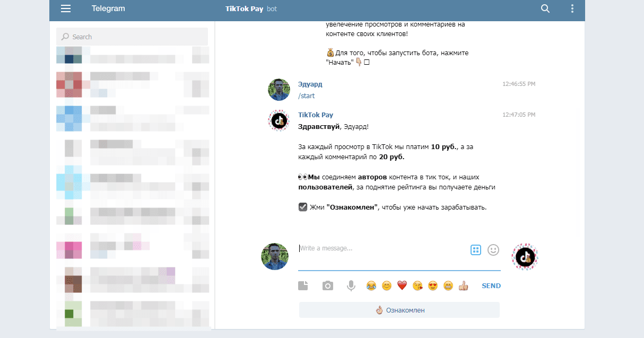Click the search magnifier icon in header
Viewport: 644px width, 338px height.
[x=545, y=8]
